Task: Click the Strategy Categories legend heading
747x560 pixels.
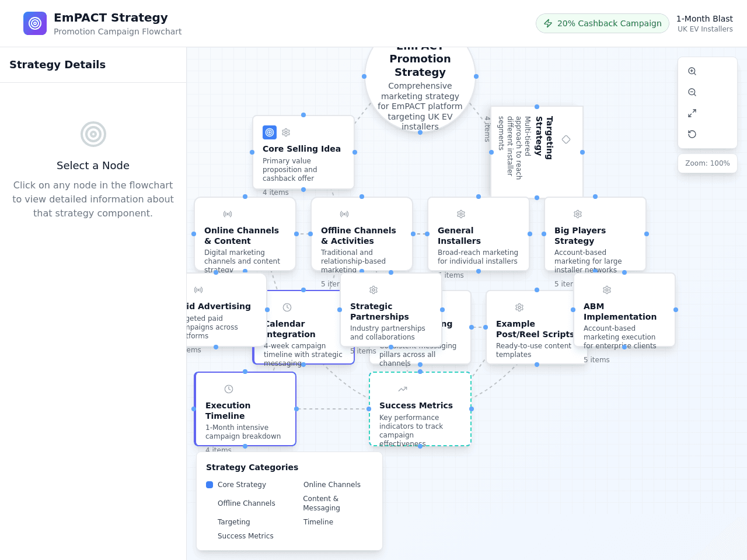Action: pyautogui.click(x=252, y=467)
